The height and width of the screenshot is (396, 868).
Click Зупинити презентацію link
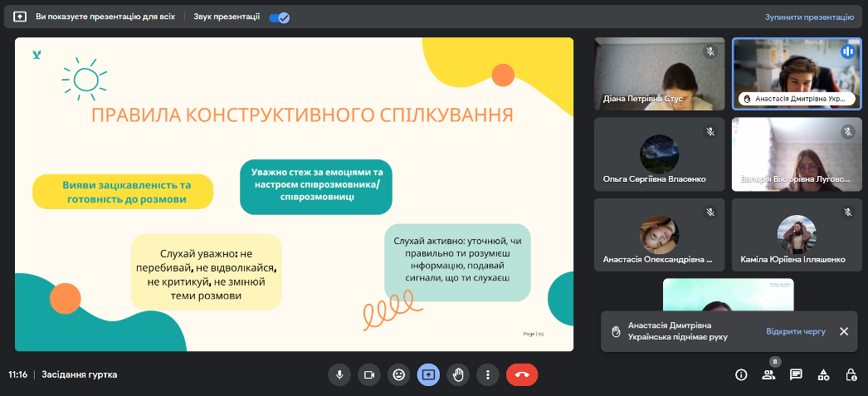click(x=809, y=17)
